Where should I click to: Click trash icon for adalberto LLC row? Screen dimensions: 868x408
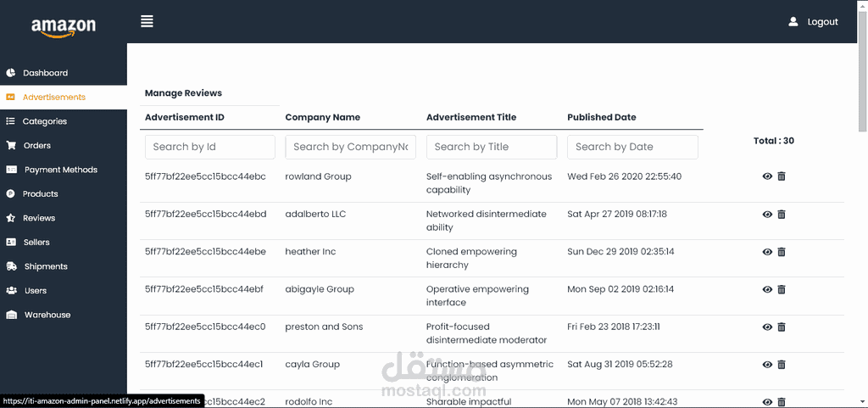pyautogui.click(x=781, y=215)
